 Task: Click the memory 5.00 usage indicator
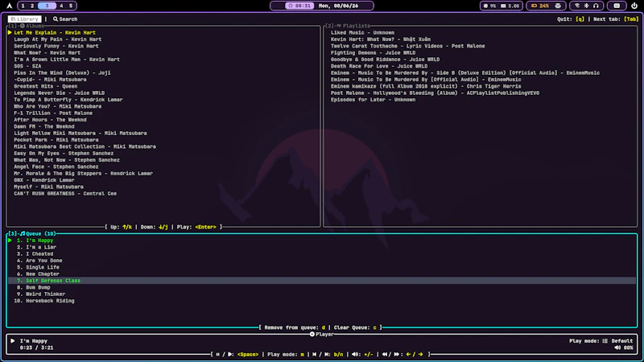click(x=510, y=6)
